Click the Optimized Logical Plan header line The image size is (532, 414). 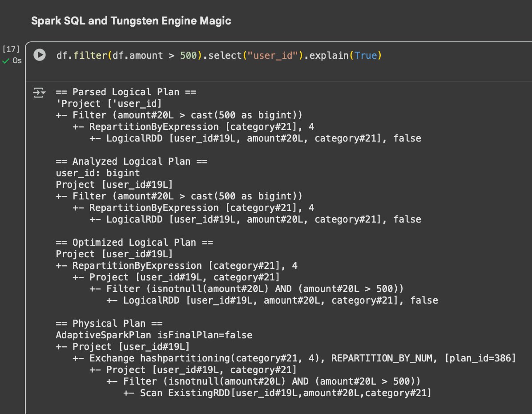point(134,243)
